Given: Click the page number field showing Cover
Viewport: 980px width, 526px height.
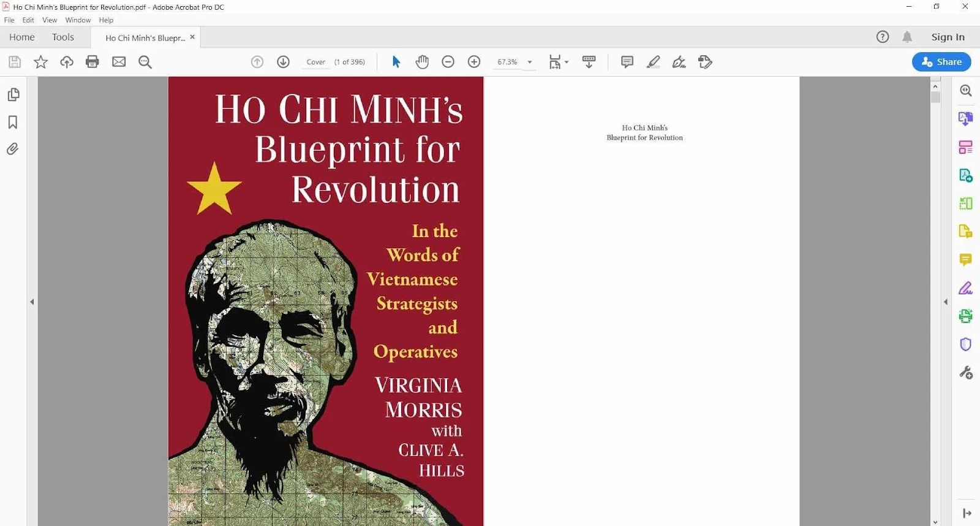Looking at the screenshot, I should [316, 62].
